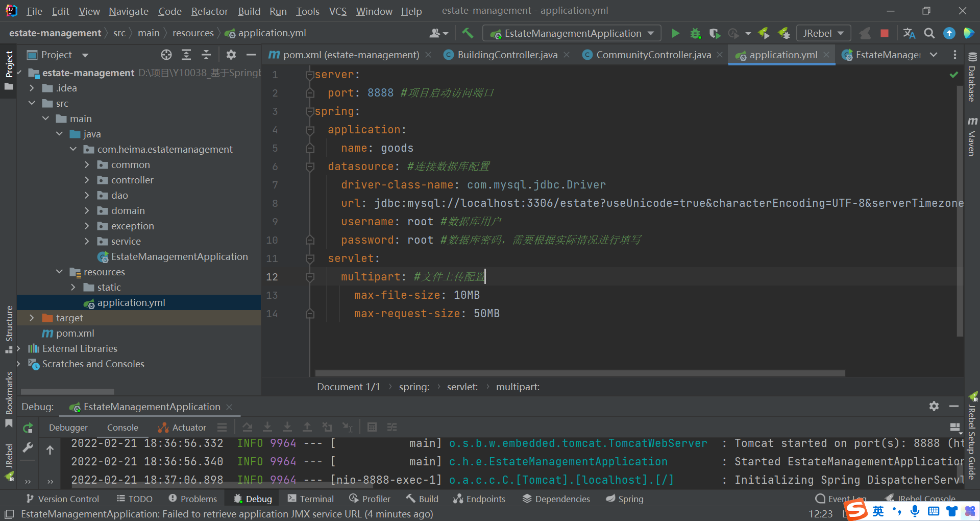Screen dimensions: 980x521
Task: Click Evaluate Expression calculator icon
Action: tap(372, 427)
